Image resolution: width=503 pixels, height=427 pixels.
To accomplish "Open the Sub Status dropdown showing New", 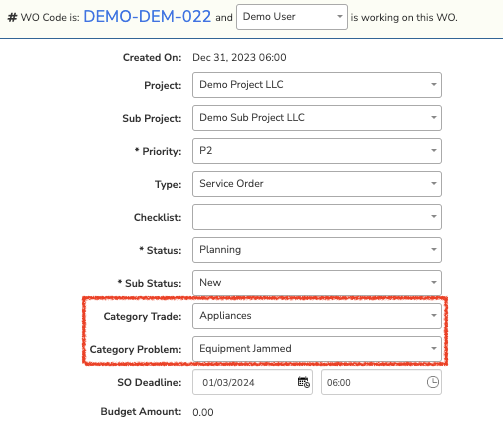I will [317, 283].
